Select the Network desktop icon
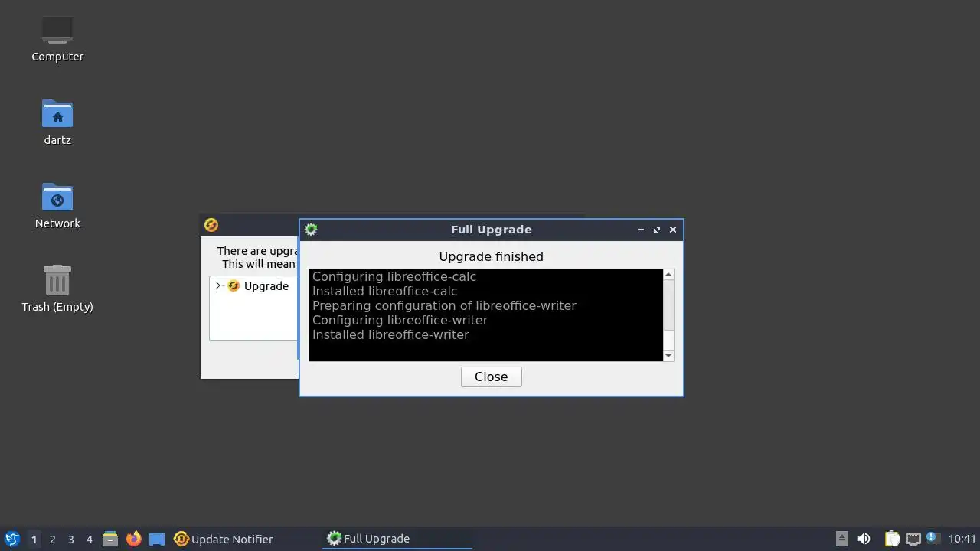Image resolution: width=980 pixels, height=551 pixels. pos(57,197)
